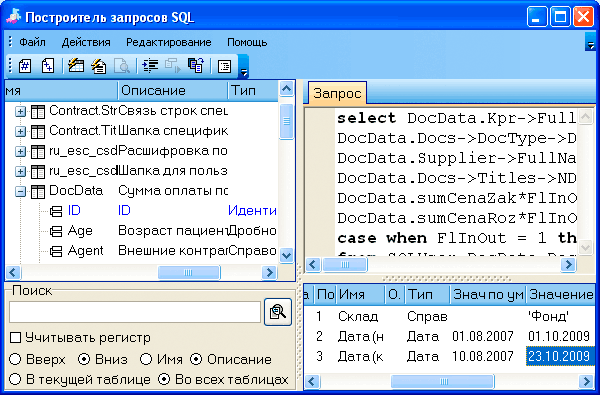The width and height of the screenshot is (600, 395).
Task: Run query to table with lightning icon
Action: click(x=76, y=66)
